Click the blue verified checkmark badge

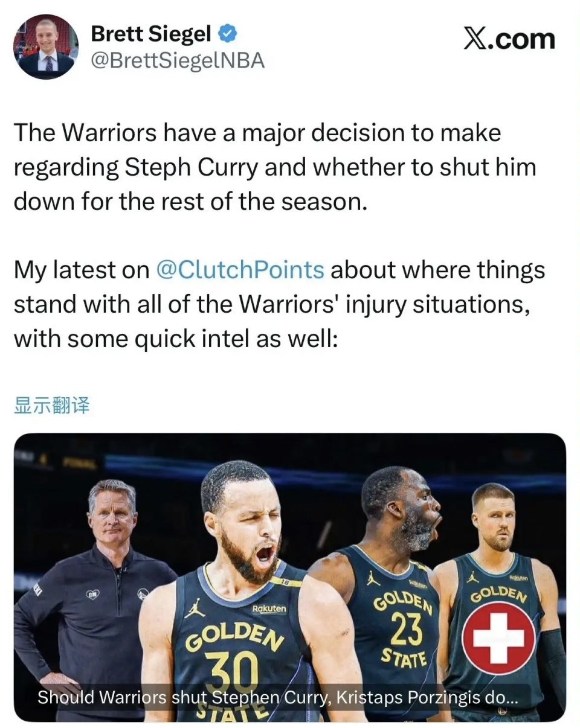click(227, 34)
